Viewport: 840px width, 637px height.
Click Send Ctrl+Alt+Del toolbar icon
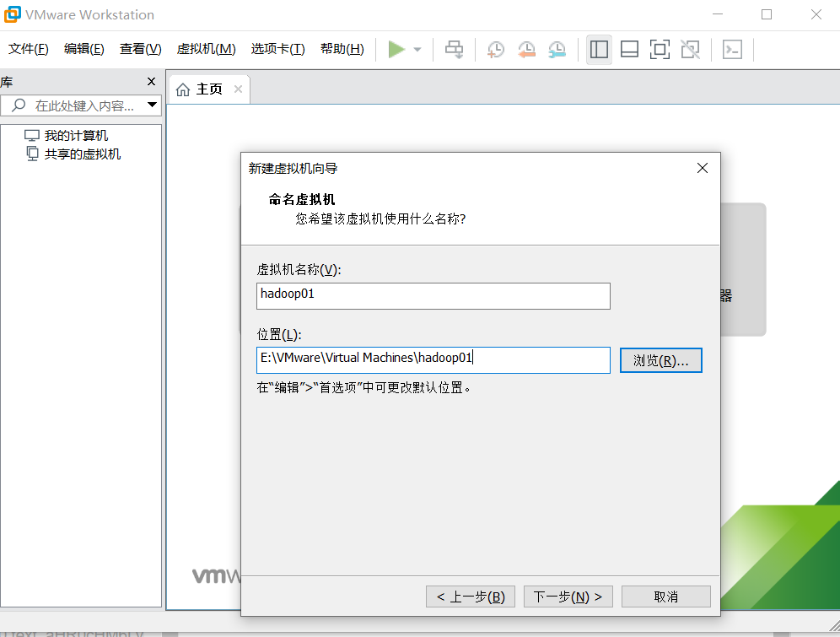point(455,49)
